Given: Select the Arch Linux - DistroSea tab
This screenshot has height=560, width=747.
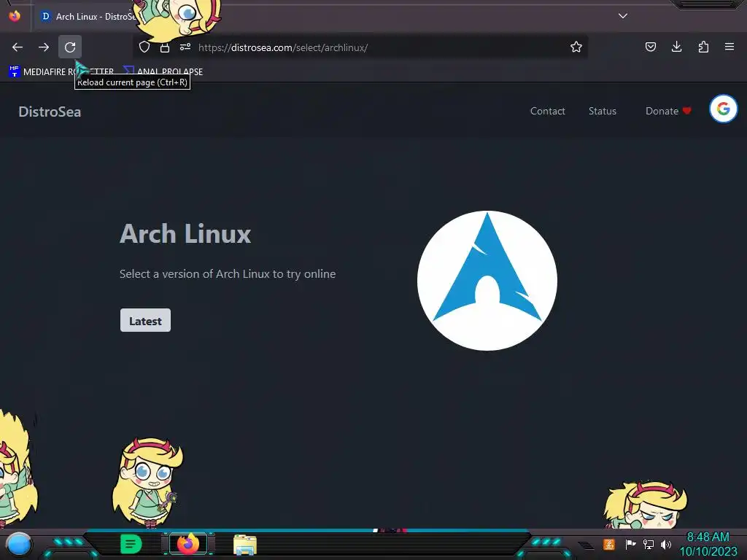Looking at the screenshot, I should (88, 17).
